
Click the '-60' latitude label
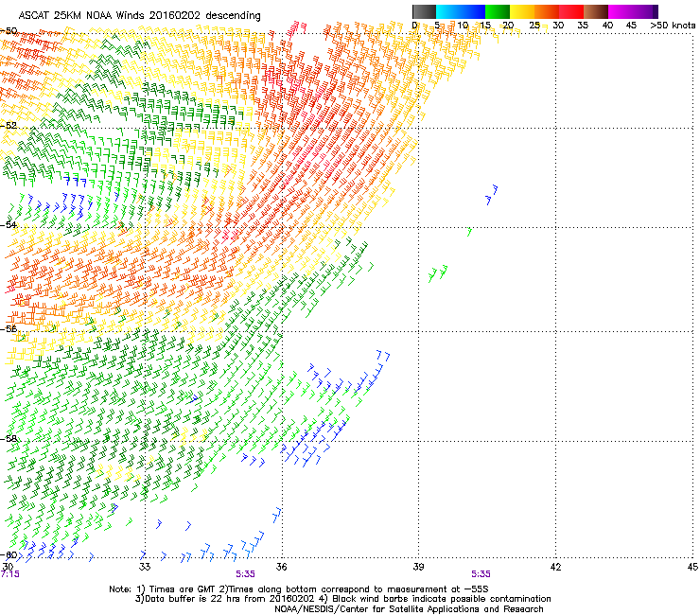9,555
